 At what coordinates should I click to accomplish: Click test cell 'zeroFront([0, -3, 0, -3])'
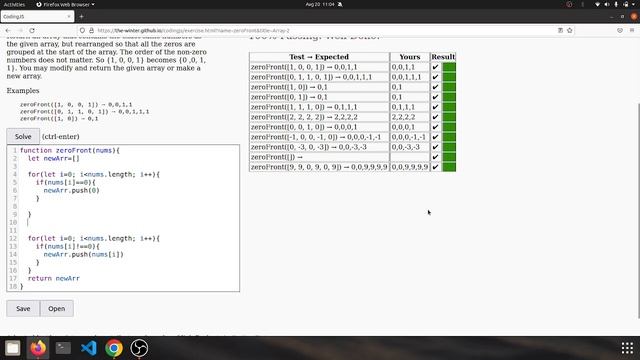click(319, 147)
